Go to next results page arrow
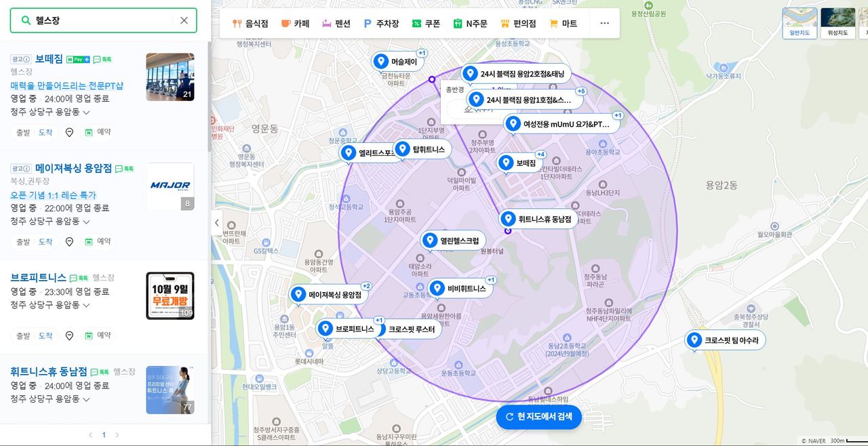Image resolution: width=868 pixels, height=446 pixels. (117, 435)
